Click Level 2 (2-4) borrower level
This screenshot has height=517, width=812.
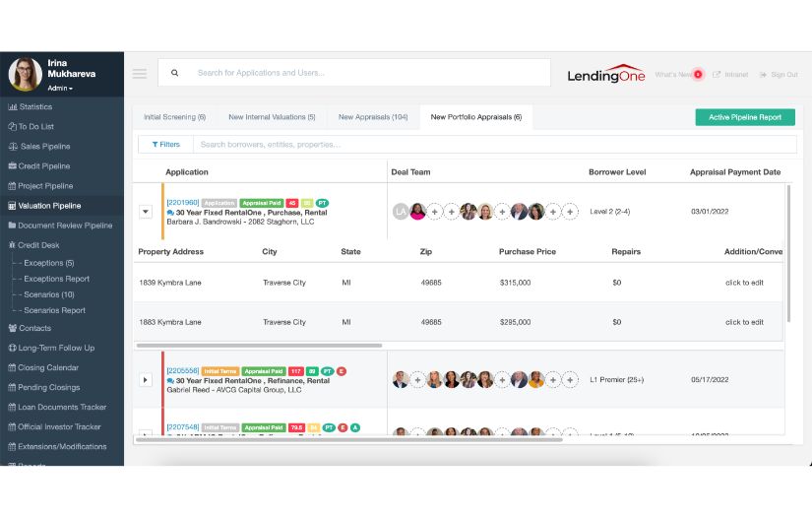(x=610, y=212)
